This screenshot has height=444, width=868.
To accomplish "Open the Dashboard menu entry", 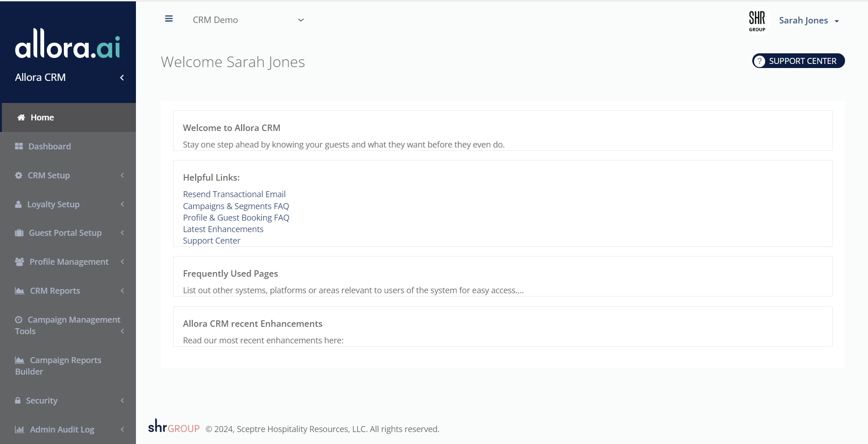I will 50,146.
